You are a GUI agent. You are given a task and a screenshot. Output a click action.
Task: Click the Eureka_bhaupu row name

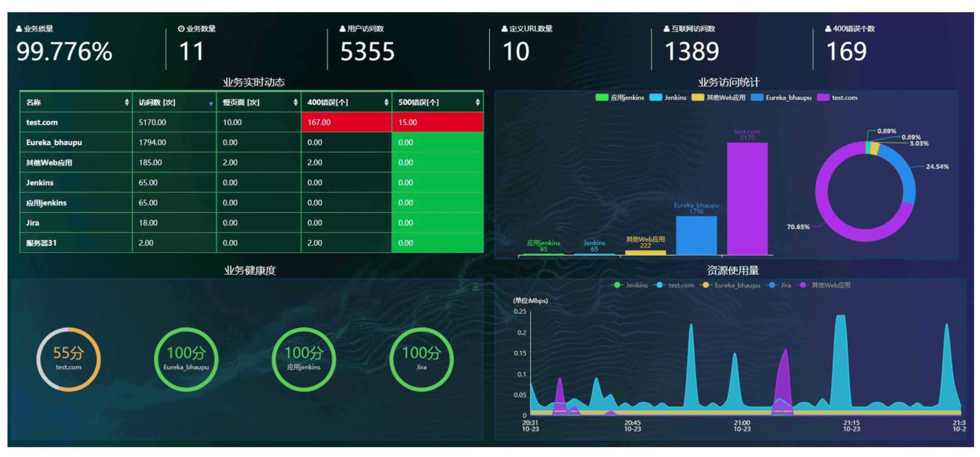54,142
